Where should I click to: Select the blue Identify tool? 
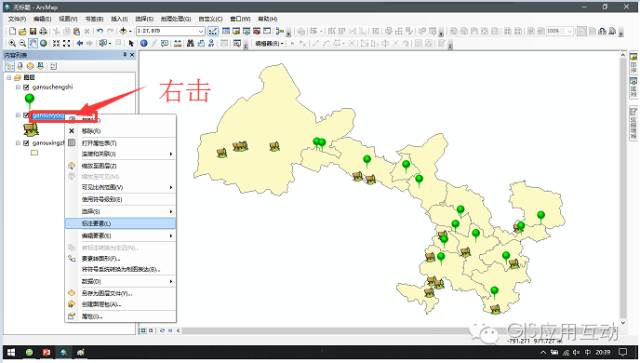coord(144,43)
